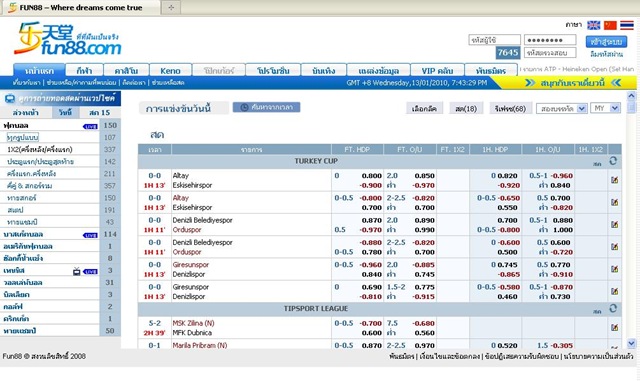Click the fun88.com logo
The width and height of the screenshot is (640, 381).
pyautogui.click(x=68, y=39)
